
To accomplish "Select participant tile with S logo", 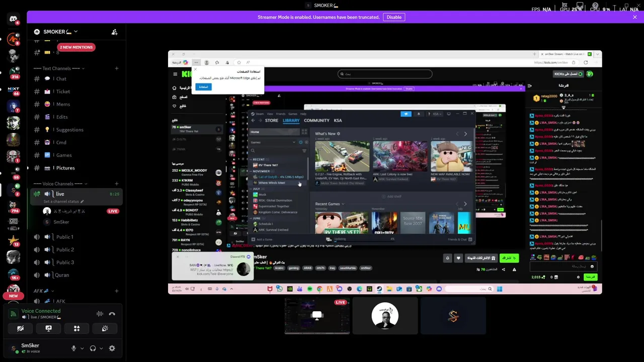I will pyautogui.click(x=453, y=316).
